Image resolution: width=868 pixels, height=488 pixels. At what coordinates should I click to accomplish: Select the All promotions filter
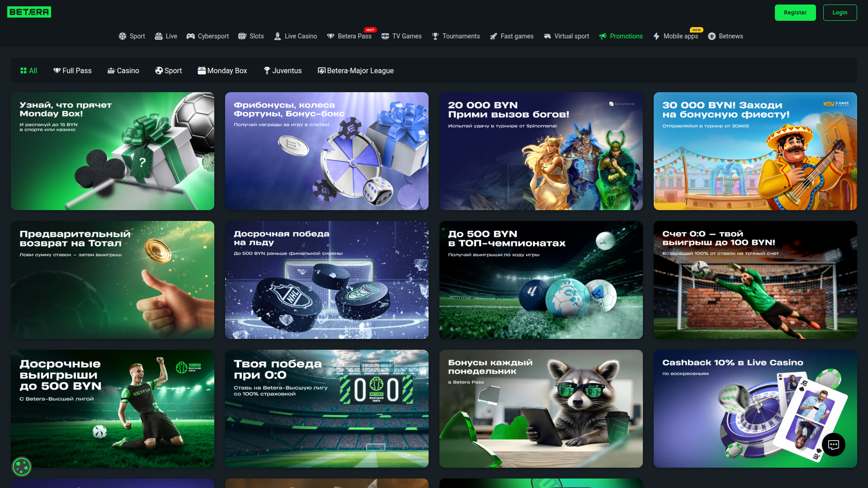pos(28,70)
